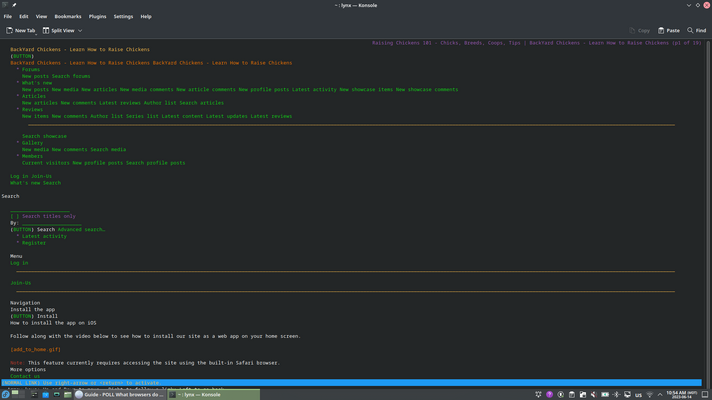The image size is (712, 400).
Task: Click the pin window icon in title bar
Action: pos(14,5)
